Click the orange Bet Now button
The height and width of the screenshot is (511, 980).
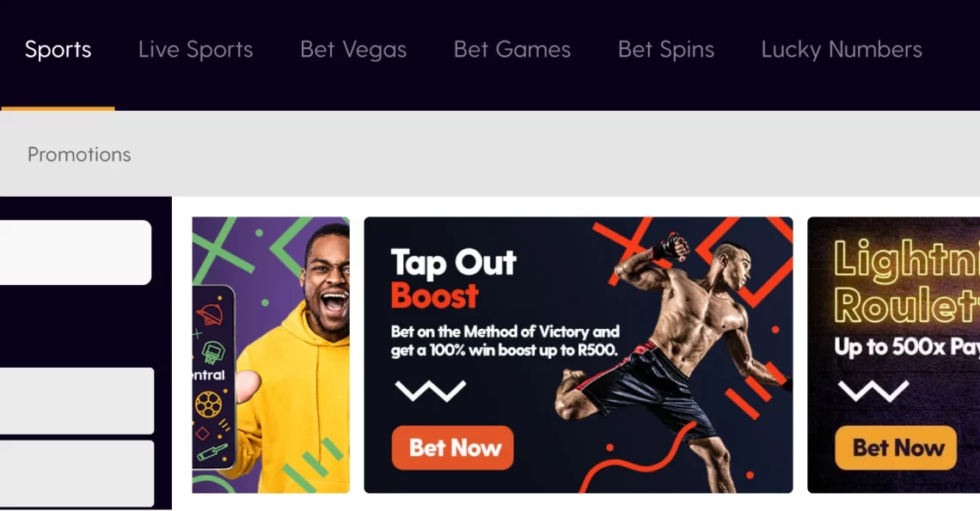452,448
